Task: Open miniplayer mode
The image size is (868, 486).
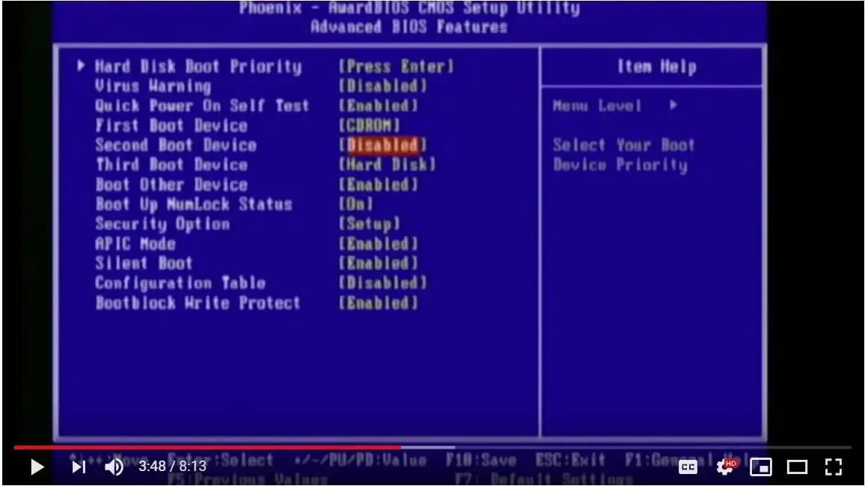Action: 761,467
